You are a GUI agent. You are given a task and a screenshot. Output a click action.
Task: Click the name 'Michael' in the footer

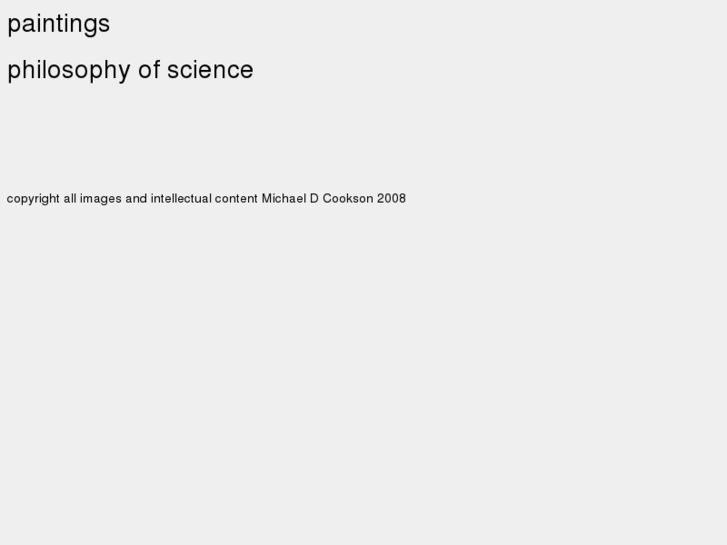click(283, 198)
